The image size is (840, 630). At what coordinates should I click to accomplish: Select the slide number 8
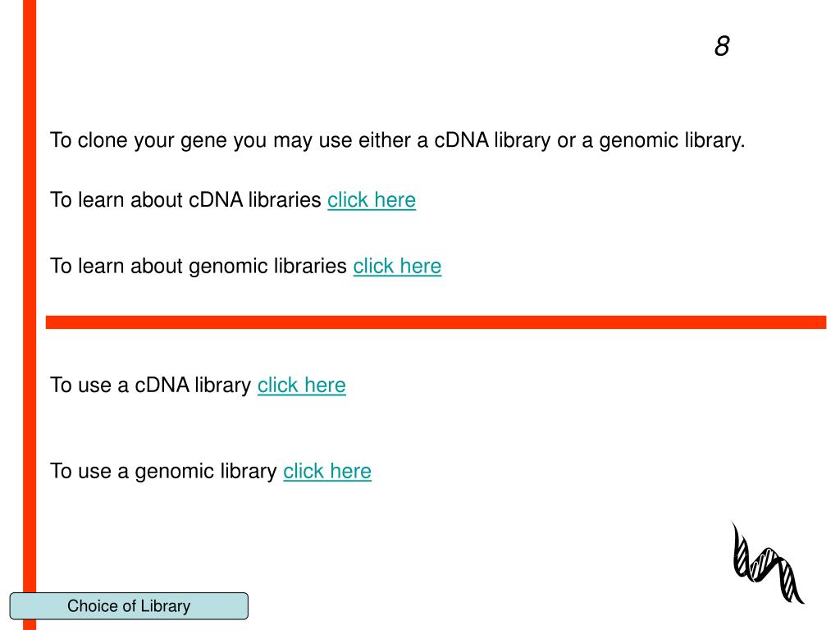point(722,46)
